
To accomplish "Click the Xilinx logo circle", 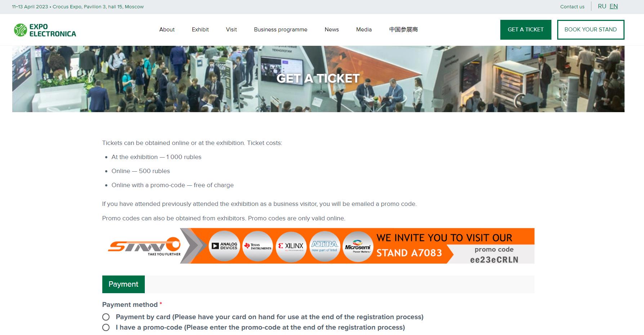I will (291, 246).
